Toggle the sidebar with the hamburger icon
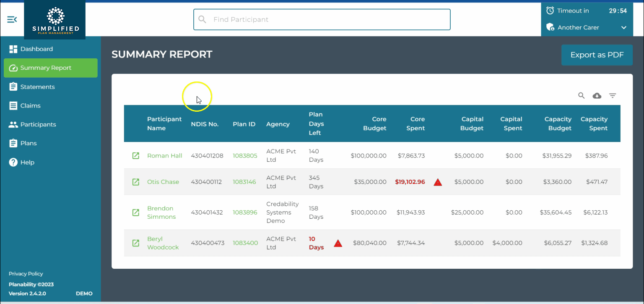 [11, 19]
